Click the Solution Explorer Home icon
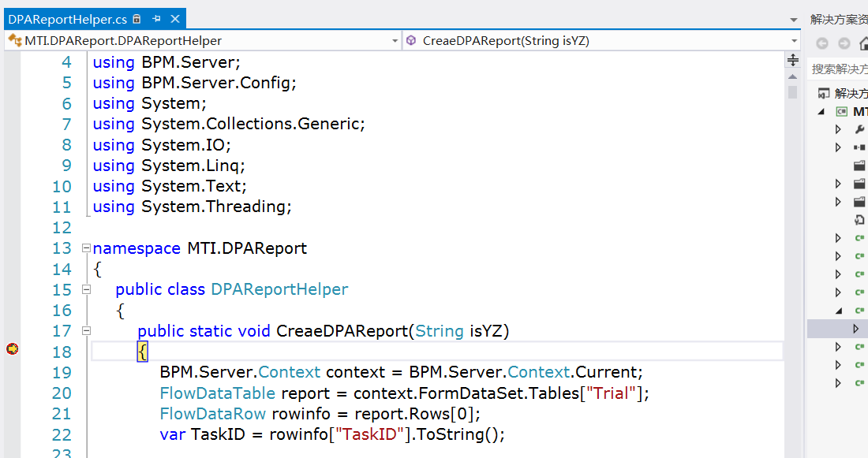The image size is (868, 458). (863, 43)
